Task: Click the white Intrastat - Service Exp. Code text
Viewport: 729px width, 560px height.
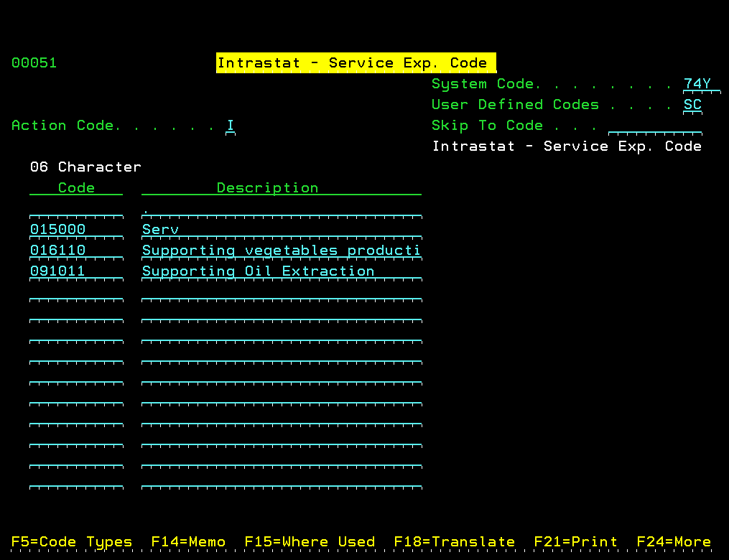Action: pyautogui.click(x=567, y=146)
